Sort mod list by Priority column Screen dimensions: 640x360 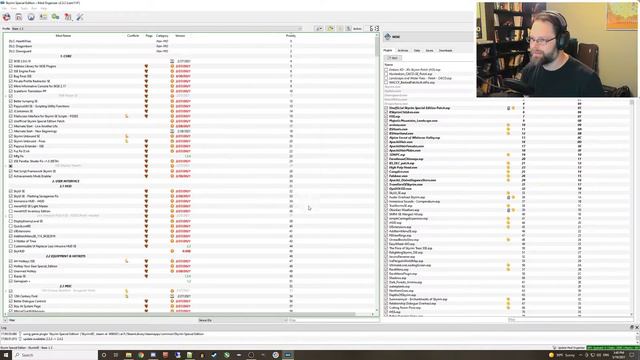pos(291,36)
